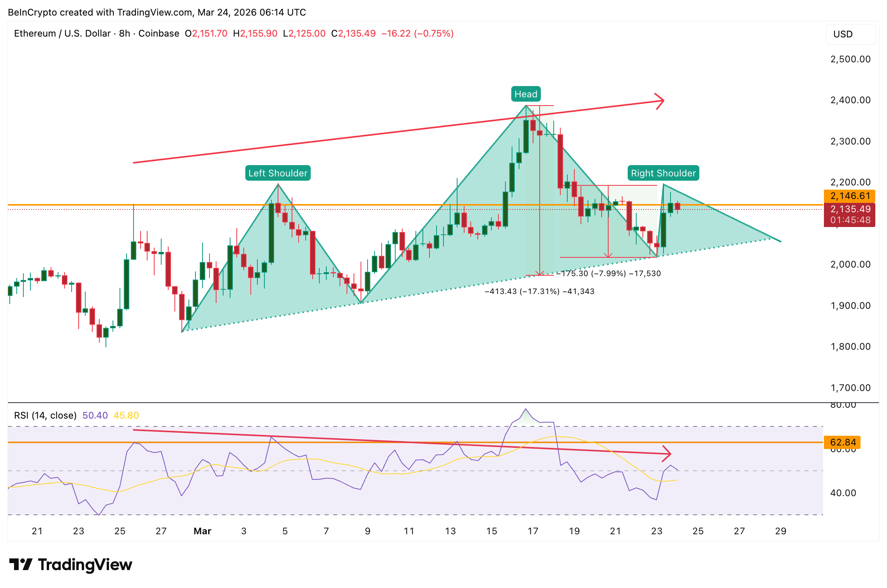The width and height of the screenshot is (887, 588).
Task: Select the Left Shoulder label
Action: [x=278, y=173]
